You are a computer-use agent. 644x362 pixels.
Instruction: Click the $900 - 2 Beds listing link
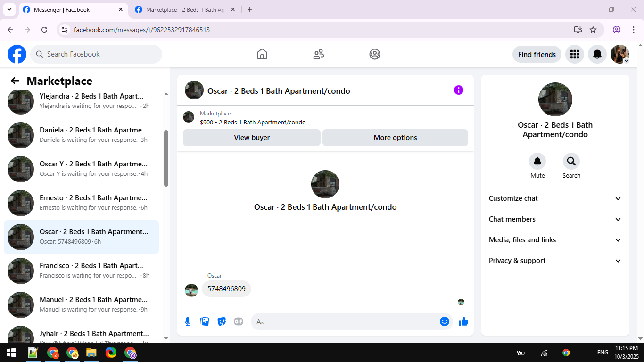(x=253, y=123)
